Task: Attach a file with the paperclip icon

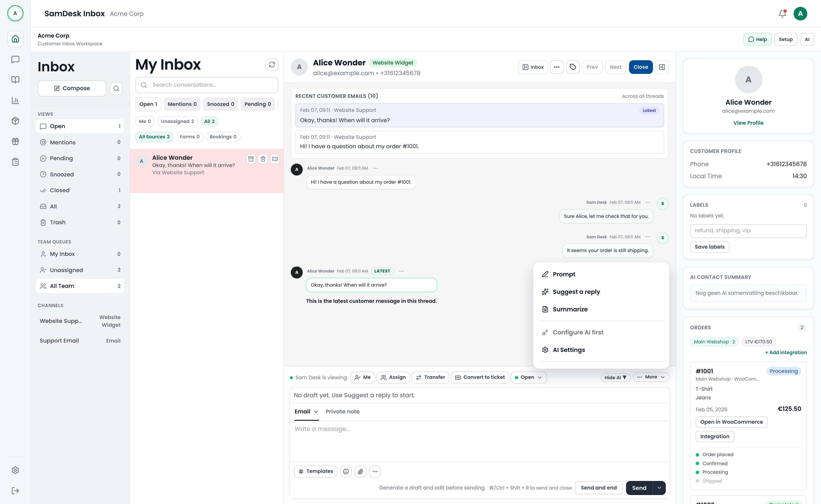Action: click(x=360, y=471)
